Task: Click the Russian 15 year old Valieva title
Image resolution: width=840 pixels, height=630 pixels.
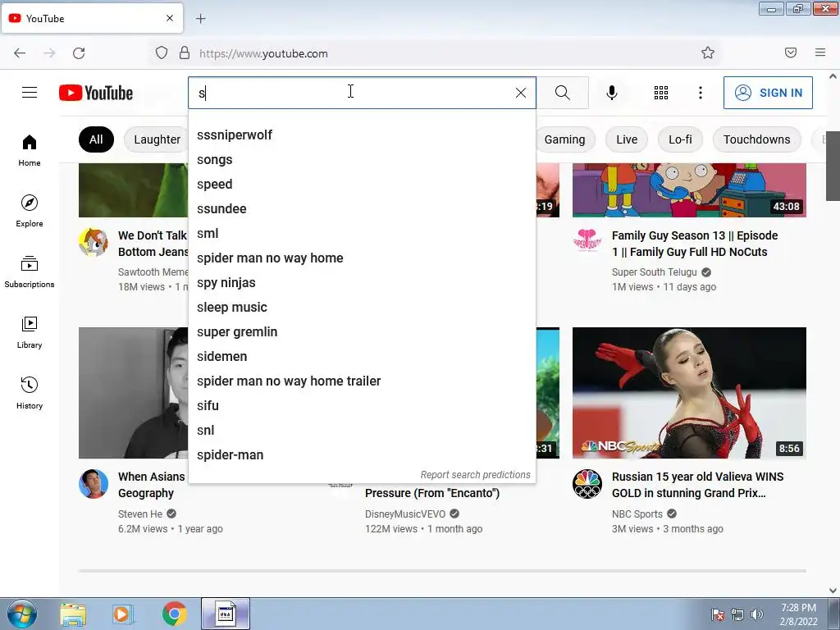Action: click(697, 485)
